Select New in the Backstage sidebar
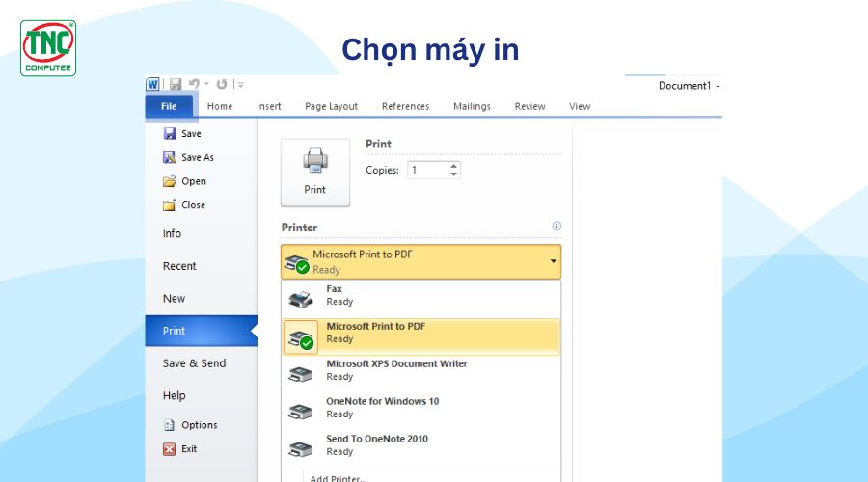The height and width of the screenshot is (482, 868). [174, 298]
